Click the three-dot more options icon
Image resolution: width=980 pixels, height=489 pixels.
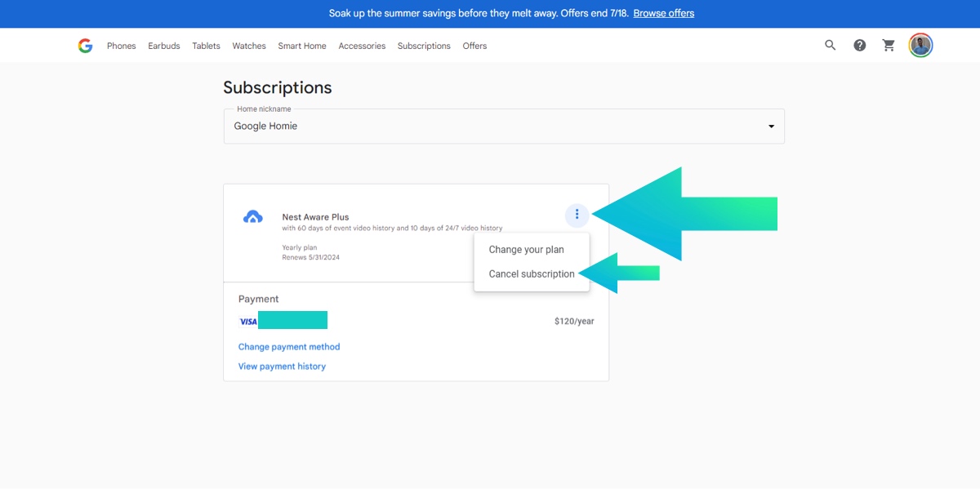click(577, 215)
